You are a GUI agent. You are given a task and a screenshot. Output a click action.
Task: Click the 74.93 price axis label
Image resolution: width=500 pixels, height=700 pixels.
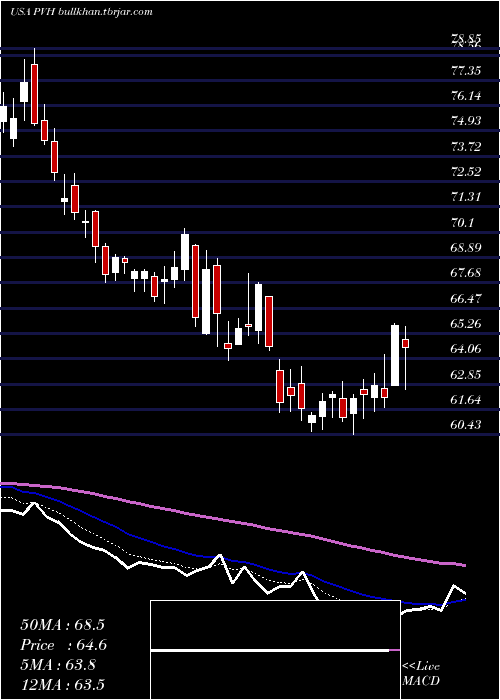tap(467, 121)
